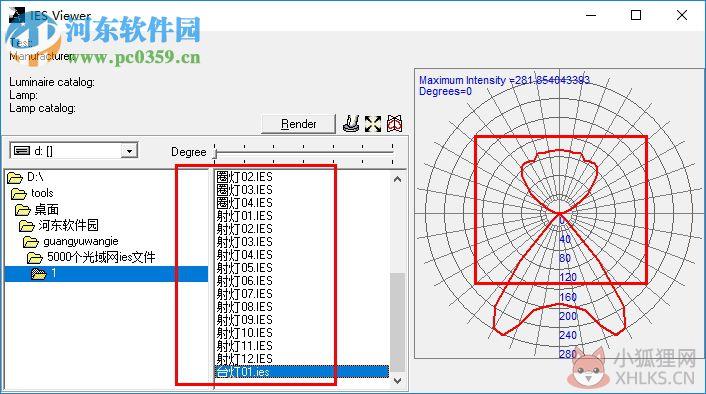This screenshot has height=394, width=706.
Task: Click the four-arrows expand view icon
Action: tap(373, 124)
